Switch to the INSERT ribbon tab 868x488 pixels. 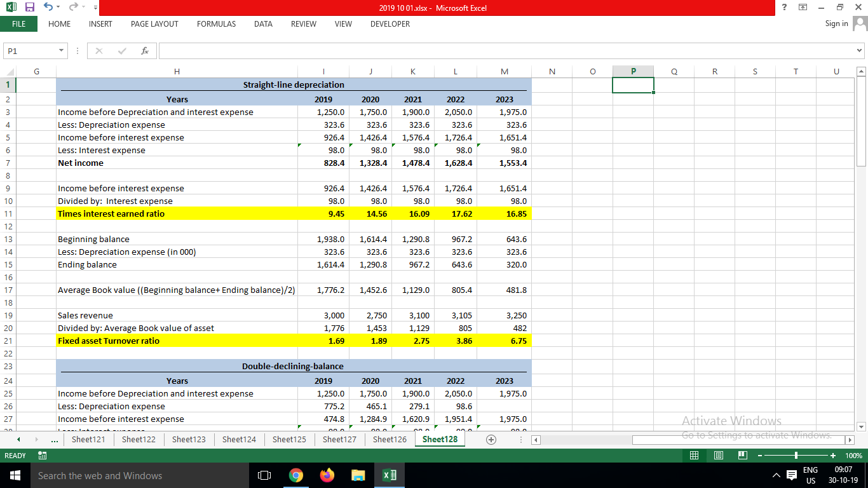click(100, 24)
